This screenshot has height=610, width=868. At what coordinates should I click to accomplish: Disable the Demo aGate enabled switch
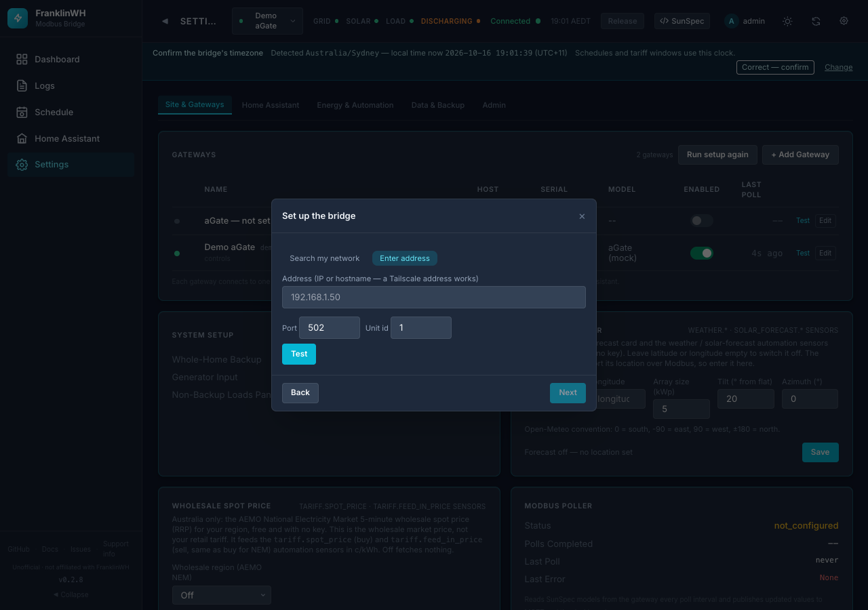702,253
